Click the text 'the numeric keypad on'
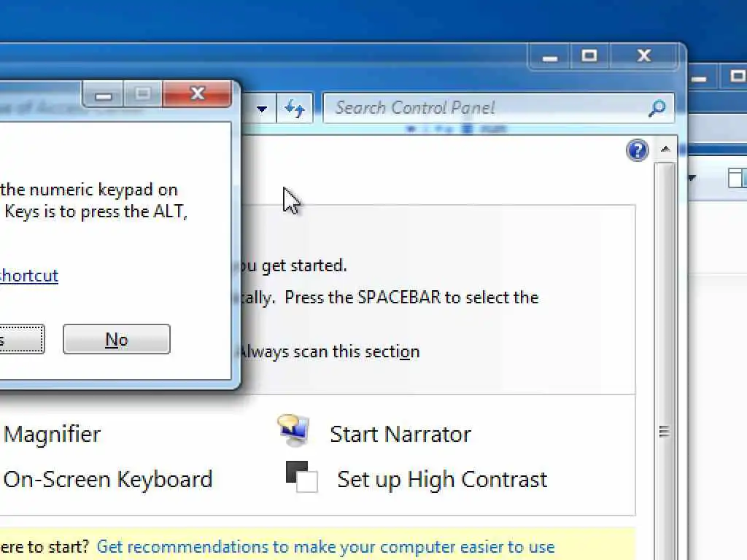Viewport: 747px width, 560px height. [x=88, y=190]
